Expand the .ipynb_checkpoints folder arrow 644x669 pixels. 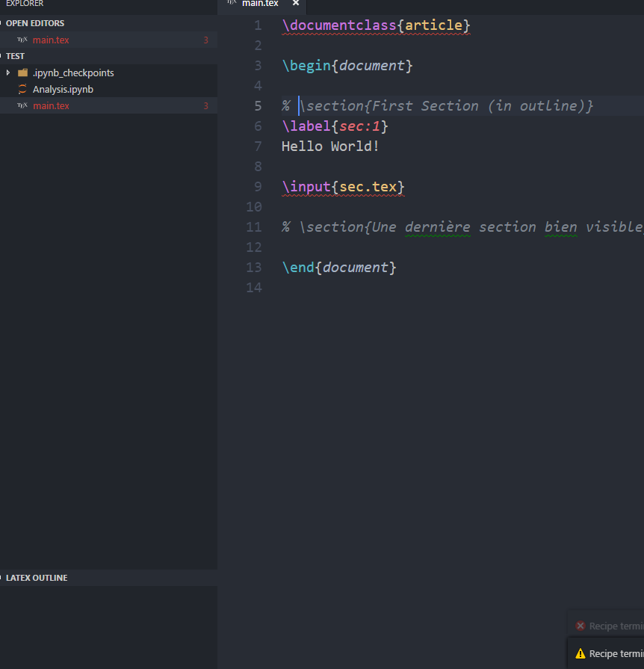pos(8,73)
